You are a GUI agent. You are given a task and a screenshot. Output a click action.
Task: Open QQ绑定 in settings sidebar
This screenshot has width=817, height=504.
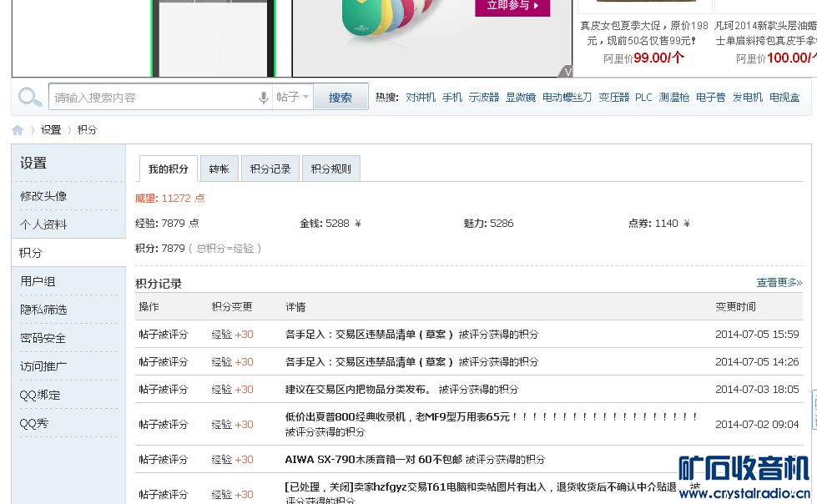(40, 395)
